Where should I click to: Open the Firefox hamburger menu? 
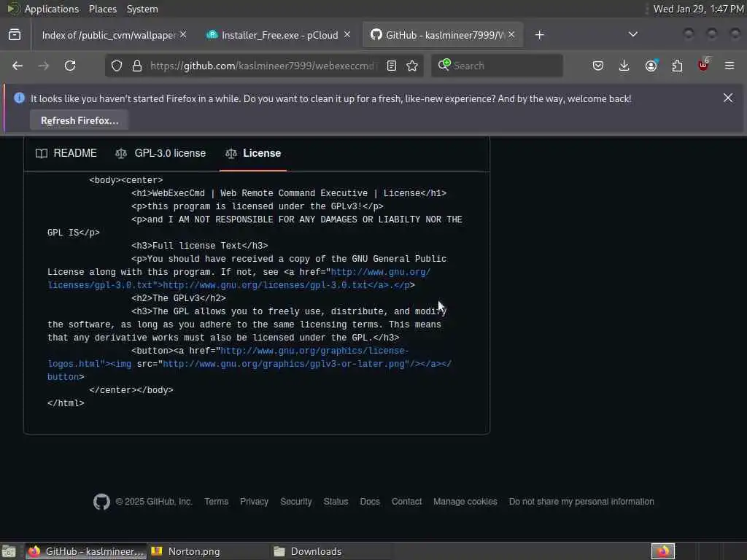(x=729, y=66)
